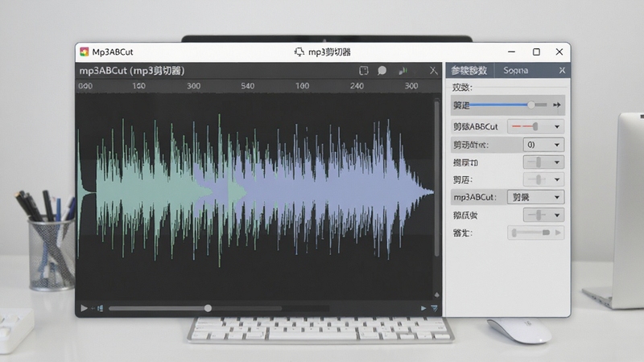Start playback with the play button
644x362 pixels.
[84, 308]
